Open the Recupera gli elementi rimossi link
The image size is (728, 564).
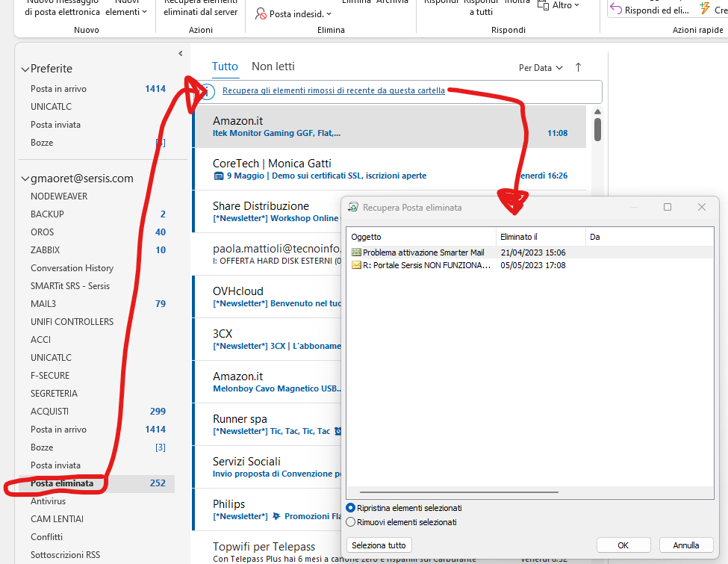333,90
